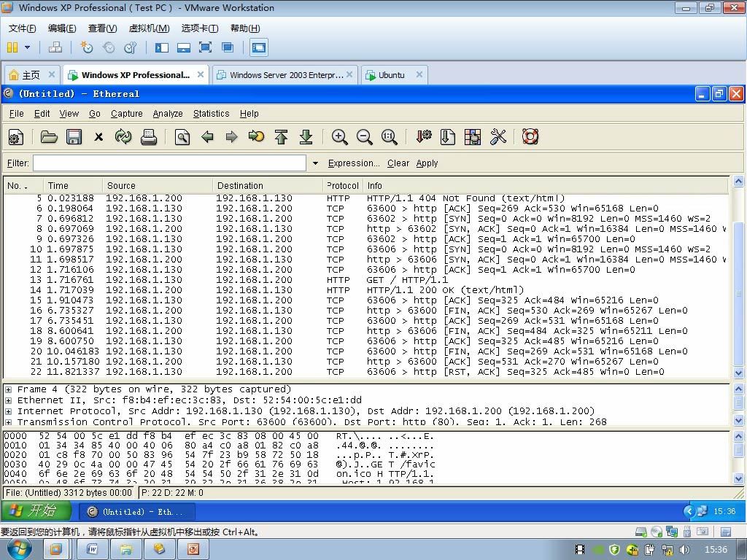
Task: Close capture file with X icon
Action: point(98,137)
